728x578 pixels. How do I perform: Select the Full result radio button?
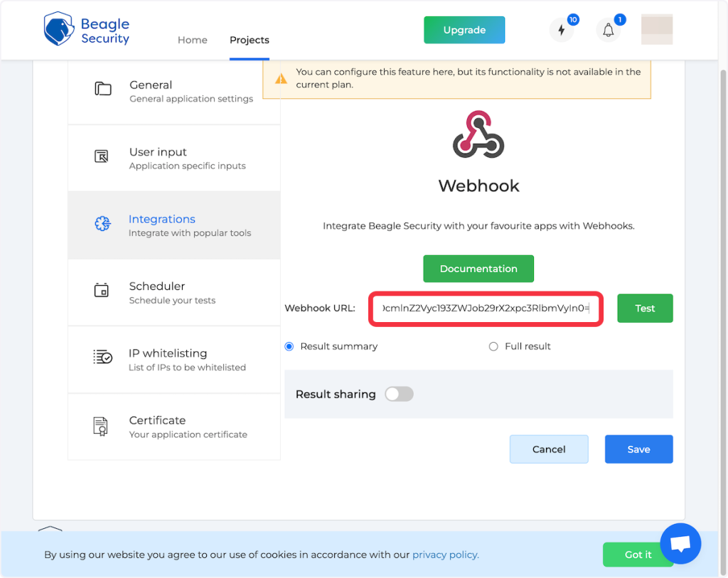[493, 346]
